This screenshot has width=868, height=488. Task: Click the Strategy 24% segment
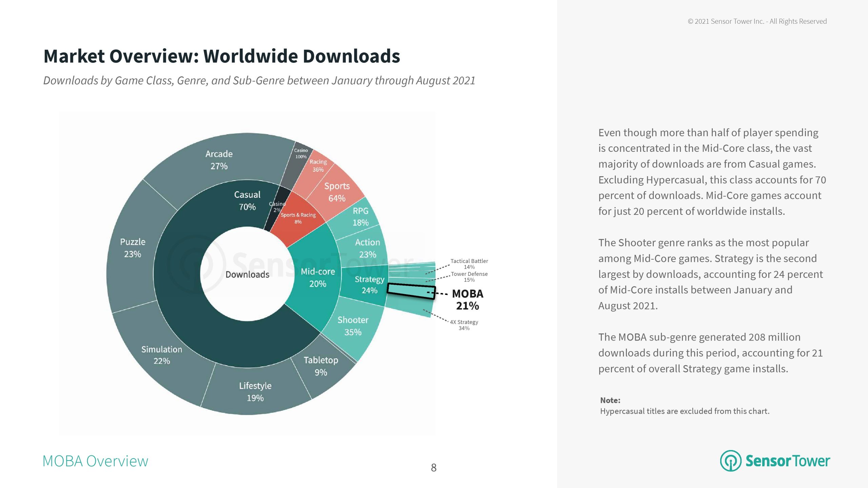click(x=369, y=285)
